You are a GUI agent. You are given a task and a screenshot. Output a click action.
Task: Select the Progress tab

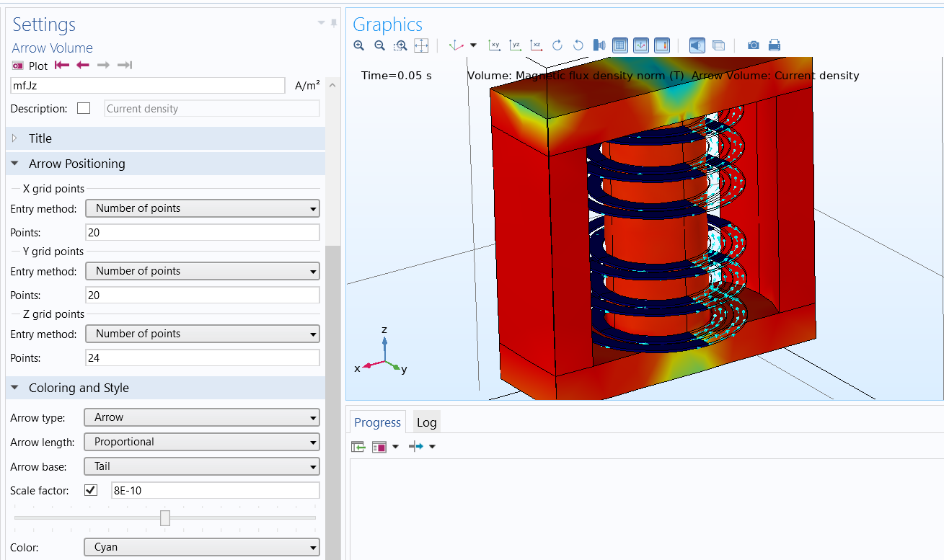pos(377,422)
